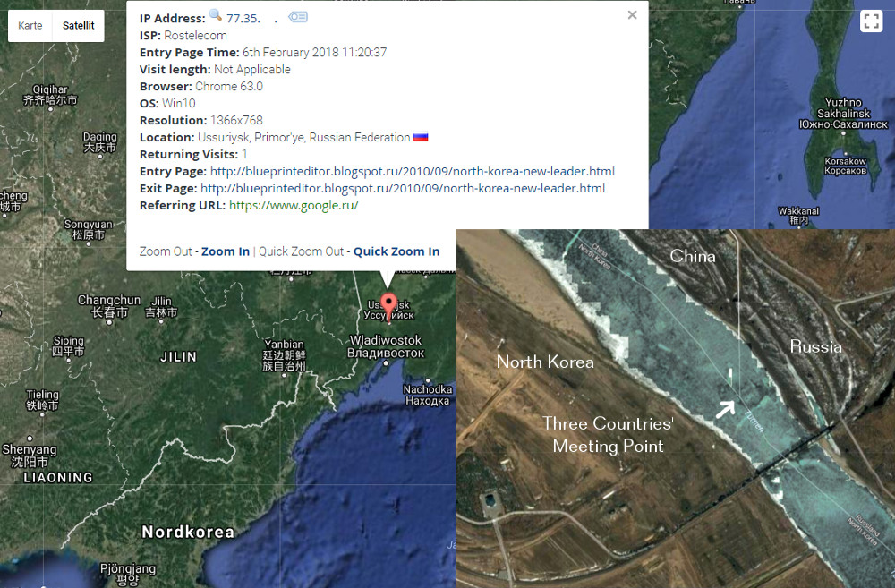The image size is (895, 588).
Task: Click ISP value Rostelecom
Action: (195, 36)
